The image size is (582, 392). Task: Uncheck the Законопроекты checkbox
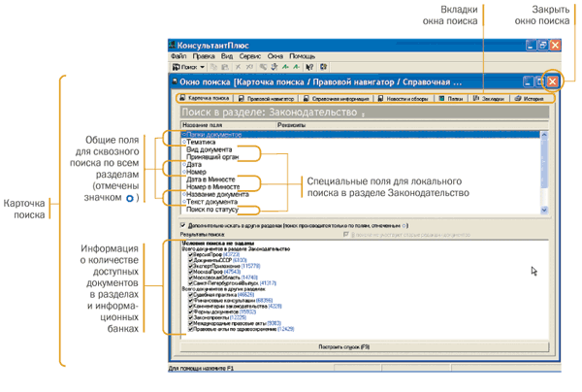coord(191,317)
